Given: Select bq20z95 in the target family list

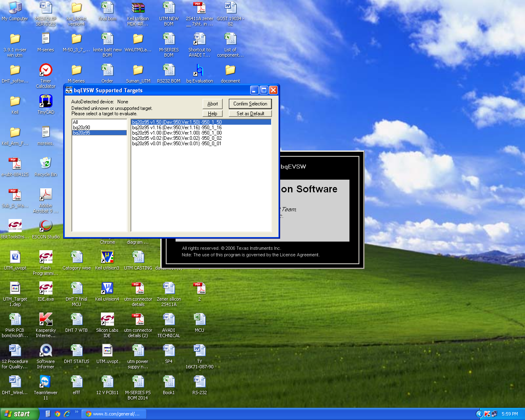Looking at the screenshot, I should point(99,133).
